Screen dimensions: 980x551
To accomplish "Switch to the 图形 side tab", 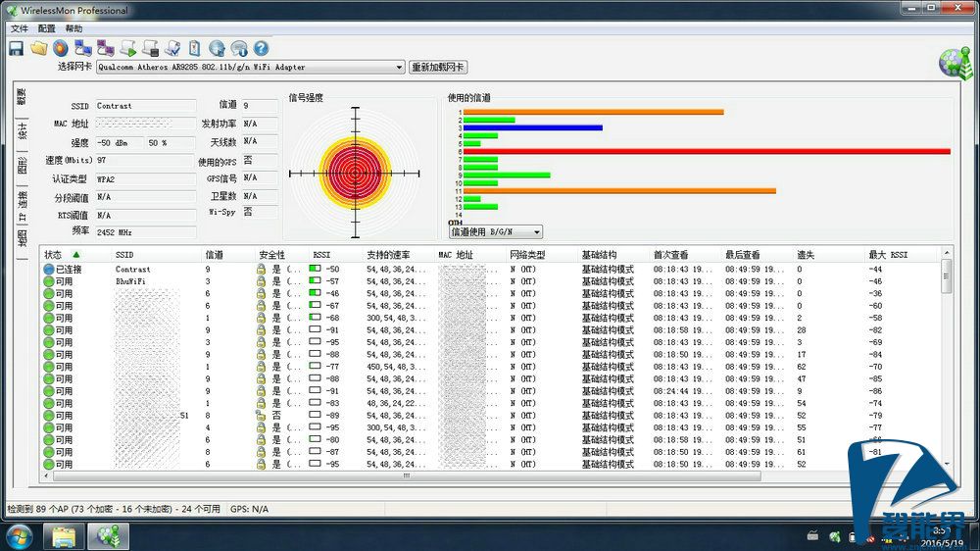I will pyautogui.click(x=22, y=167).
